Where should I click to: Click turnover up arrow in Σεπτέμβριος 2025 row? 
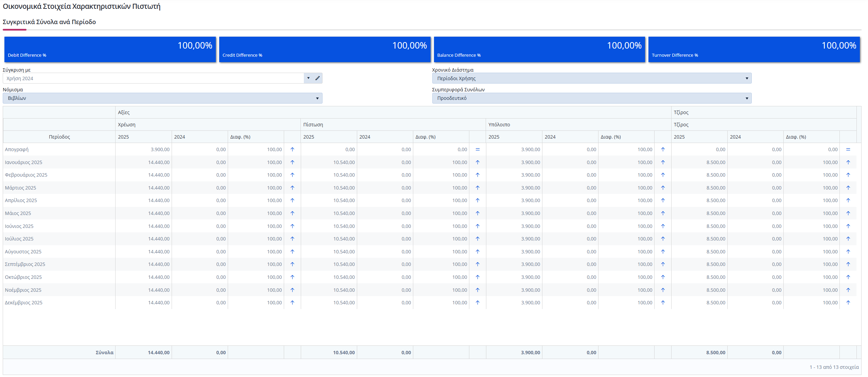[848, 264]
